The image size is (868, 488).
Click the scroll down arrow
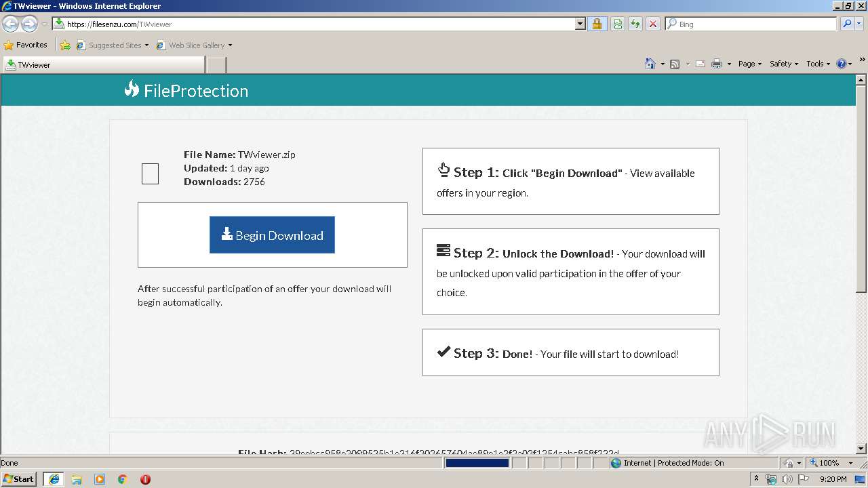tap(861, 449)
